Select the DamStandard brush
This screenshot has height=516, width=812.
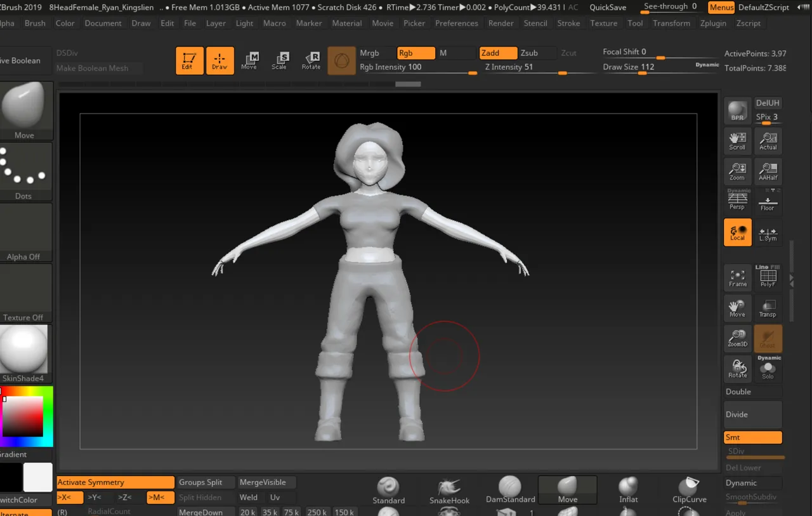(510, 491)
